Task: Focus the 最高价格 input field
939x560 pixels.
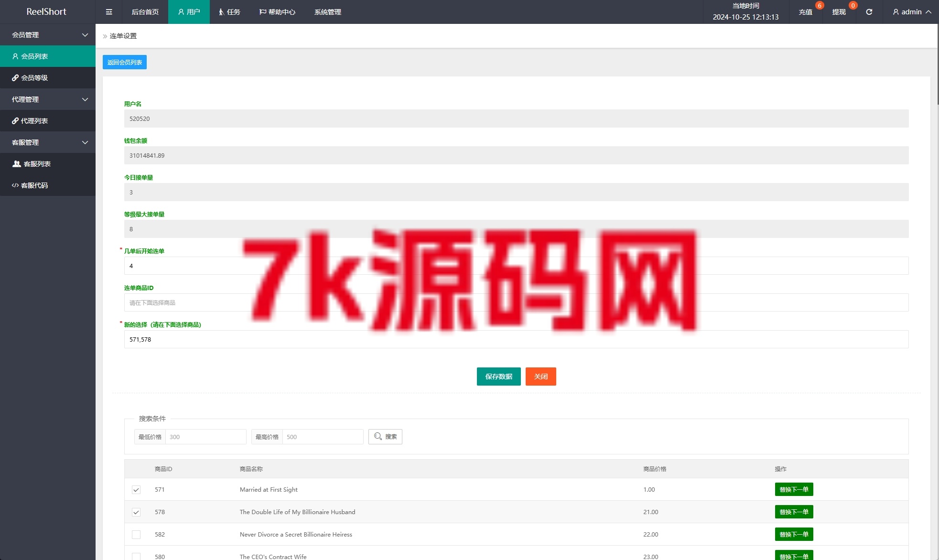Action: pos(323,437)
